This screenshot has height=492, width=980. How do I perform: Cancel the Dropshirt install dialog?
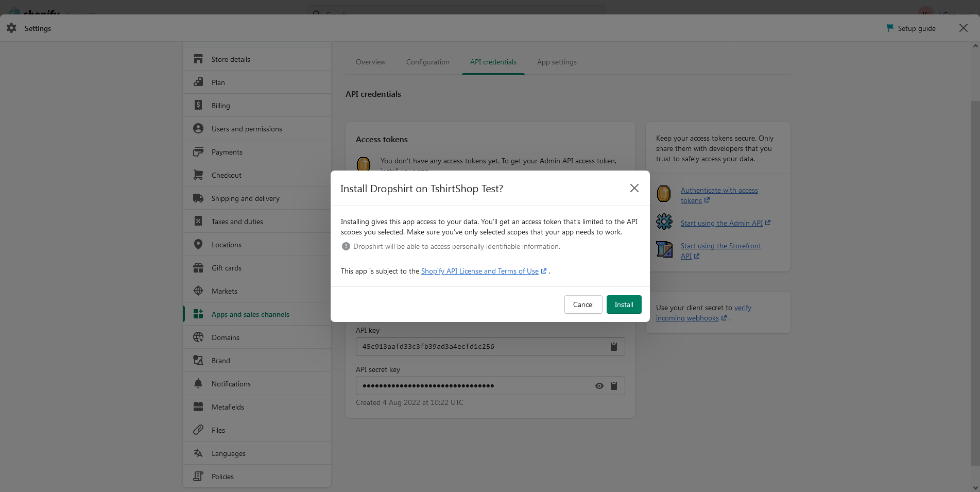583,304
